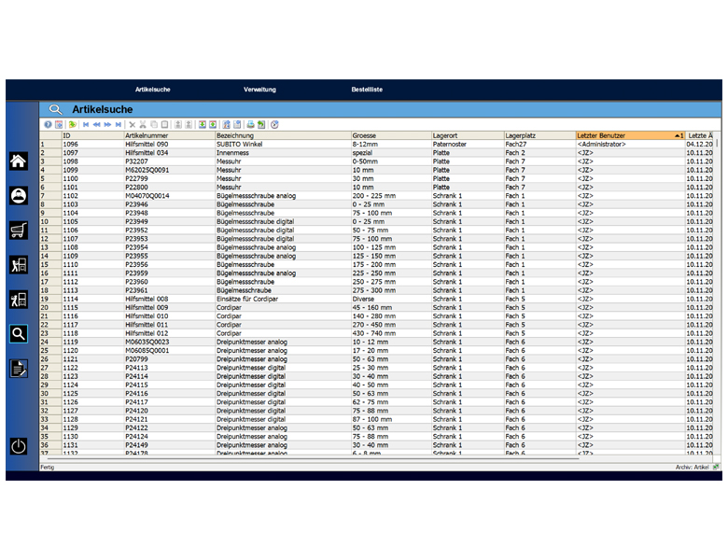This screenshot has width=728, height=560.
Task: Click the calendar settings toolbar icon
Action: (x=59, y=124)
